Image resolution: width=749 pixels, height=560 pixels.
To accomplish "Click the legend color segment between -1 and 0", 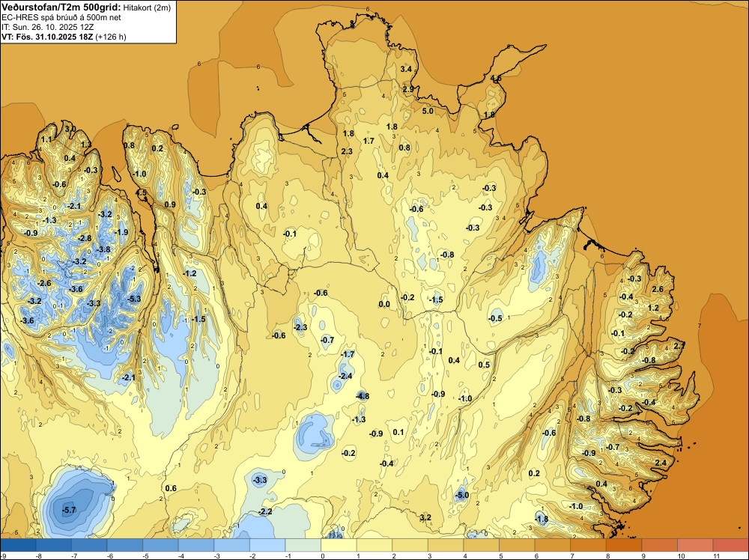I will tap(303, 545).
